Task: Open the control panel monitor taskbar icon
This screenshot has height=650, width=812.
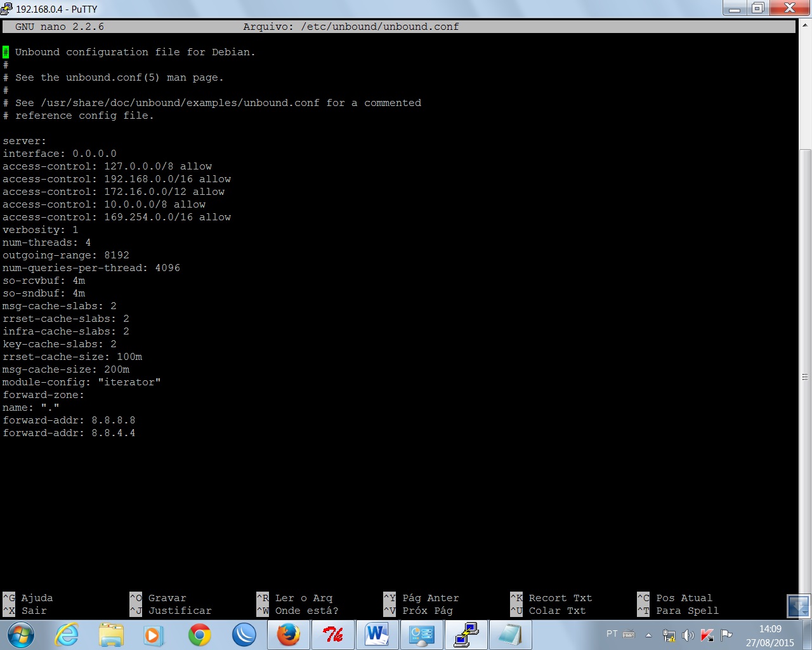Action: [x=422, y=635]
